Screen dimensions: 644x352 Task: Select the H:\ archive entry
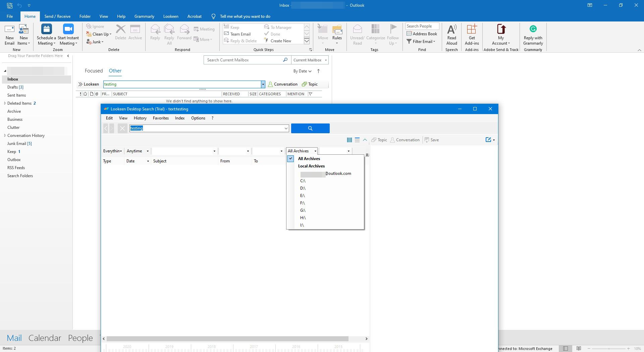click(303, 218)
